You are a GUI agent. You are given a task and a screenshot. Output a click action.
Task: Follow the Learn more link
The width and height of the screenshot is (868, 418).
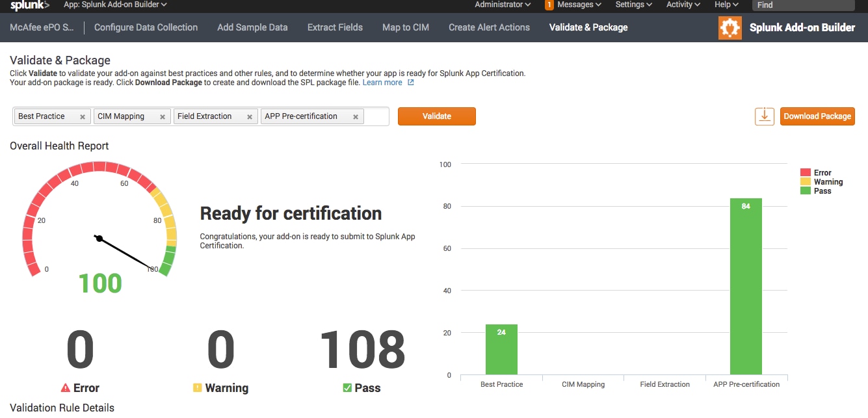tap(382, 83)
